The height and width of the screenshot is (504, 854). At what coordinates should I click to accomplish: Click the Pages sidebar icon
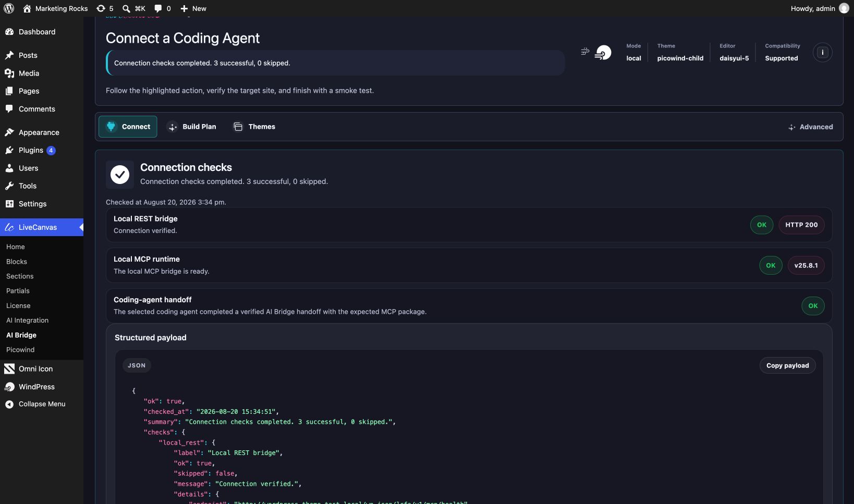click(9, 91)
